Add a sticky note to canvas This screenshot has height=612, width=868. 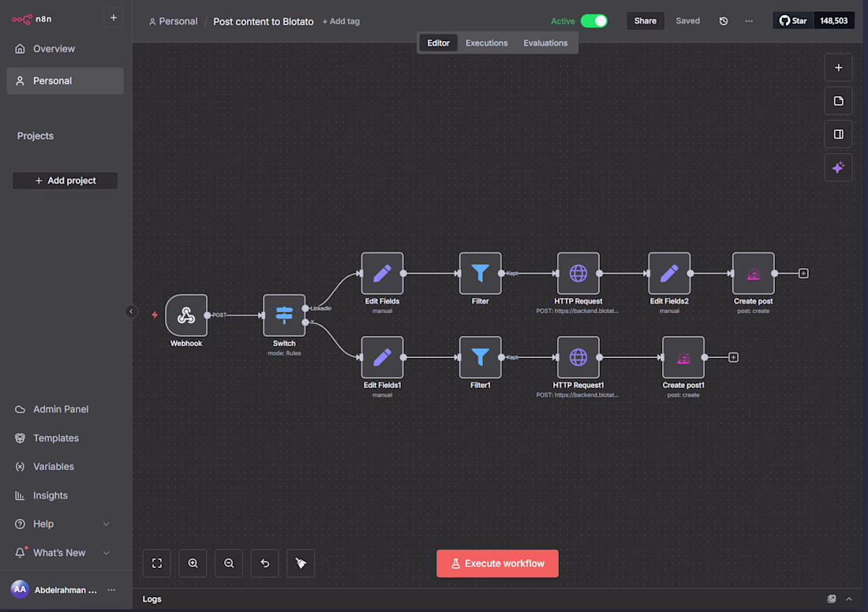click(x=838, y=101)
